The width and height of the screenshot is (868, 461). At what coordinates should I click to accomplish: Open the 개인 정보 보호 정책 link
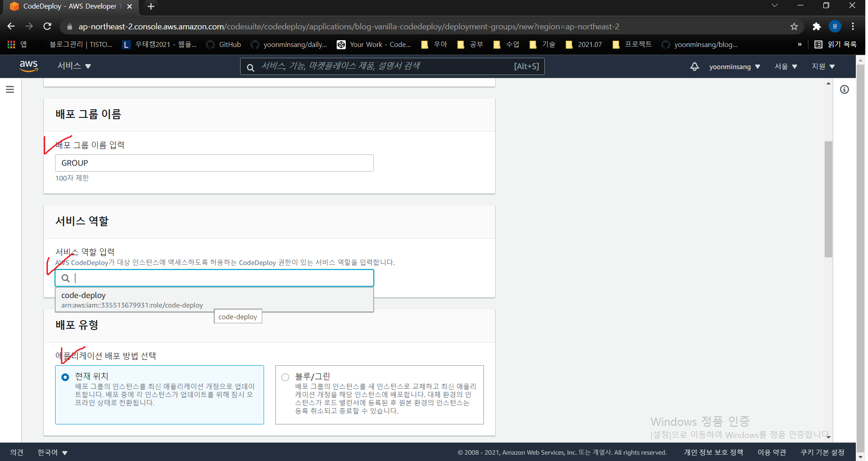coord(713,452)
